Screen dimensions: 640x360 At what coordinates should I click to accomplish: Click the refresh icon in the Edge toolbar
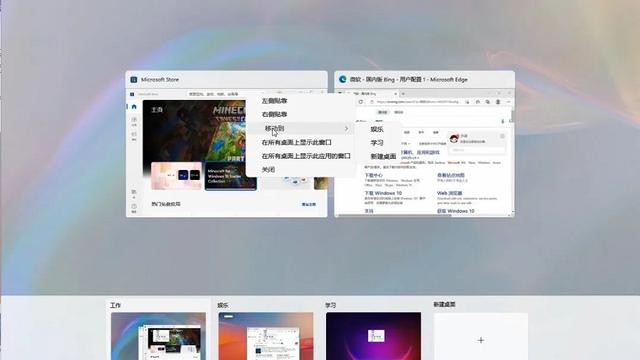tap(361, 102)
